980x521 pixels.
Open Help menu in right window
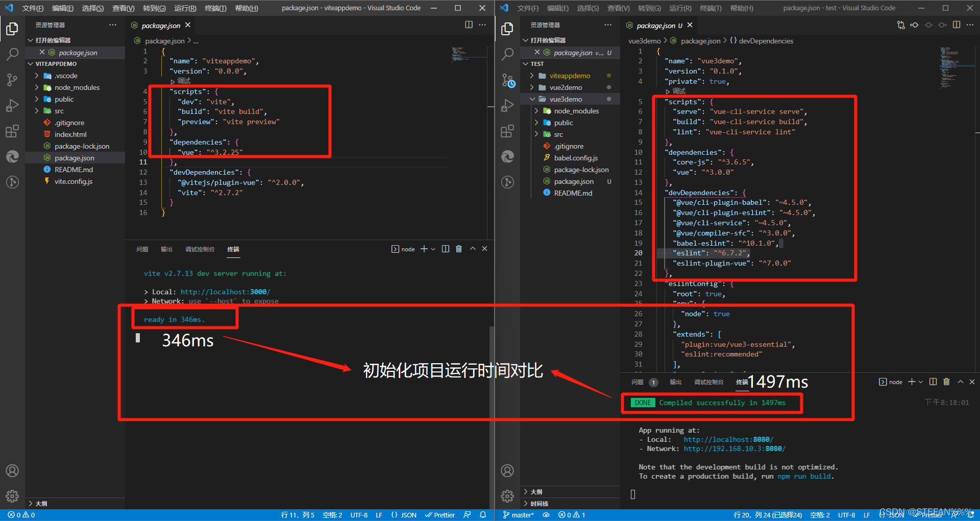click(x=741, y=8)
